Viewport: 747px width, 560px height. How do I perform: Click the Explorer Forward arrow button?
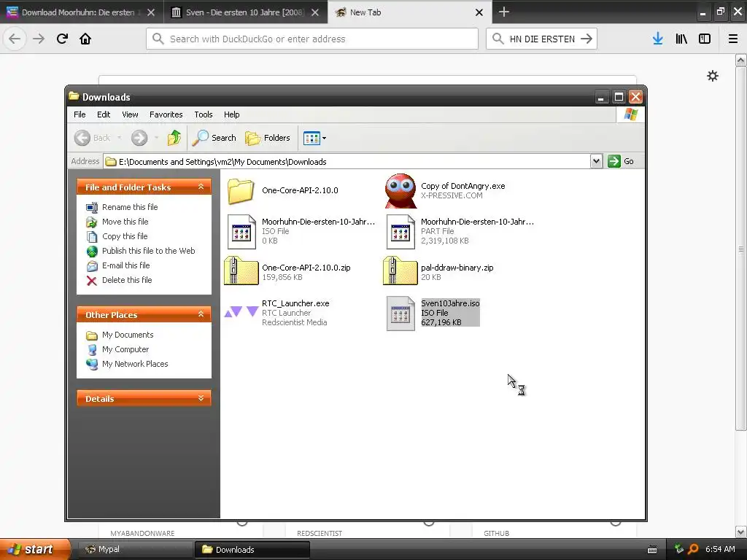pyautogui.click(x=139, y=138)
